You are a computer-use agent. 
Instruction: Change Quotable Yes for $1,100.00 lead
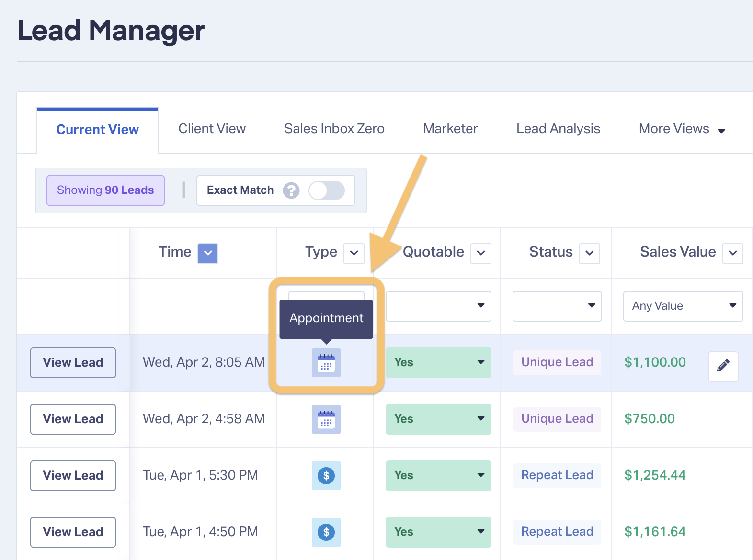[438, 363]
